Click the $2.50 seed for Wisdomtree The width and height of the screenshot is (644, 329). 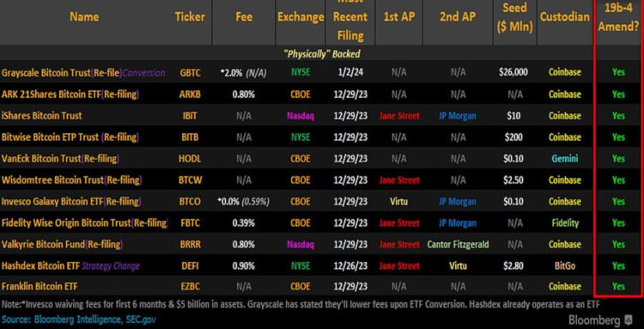tap(513, 180)
